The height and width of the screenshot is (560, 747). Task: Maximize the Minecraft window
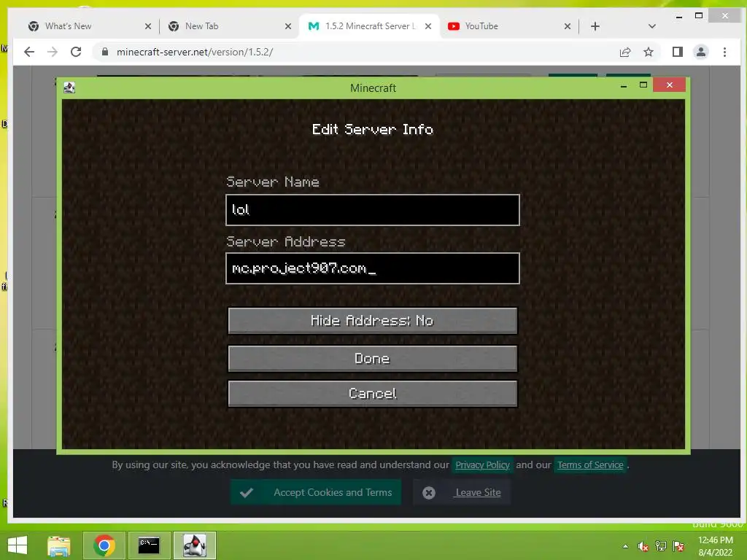(x=643, y=85)
